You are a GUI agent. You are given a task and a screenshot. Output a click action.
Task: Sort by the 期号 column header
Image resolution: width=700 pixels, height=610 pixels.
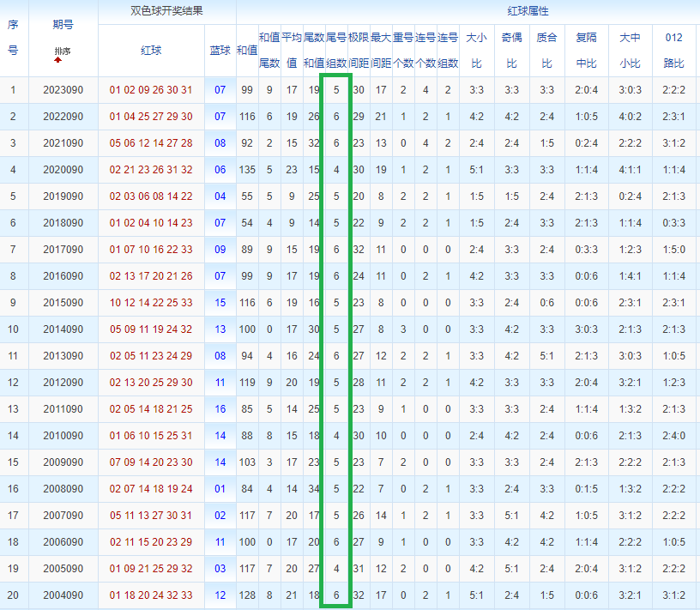pos(63,25)
